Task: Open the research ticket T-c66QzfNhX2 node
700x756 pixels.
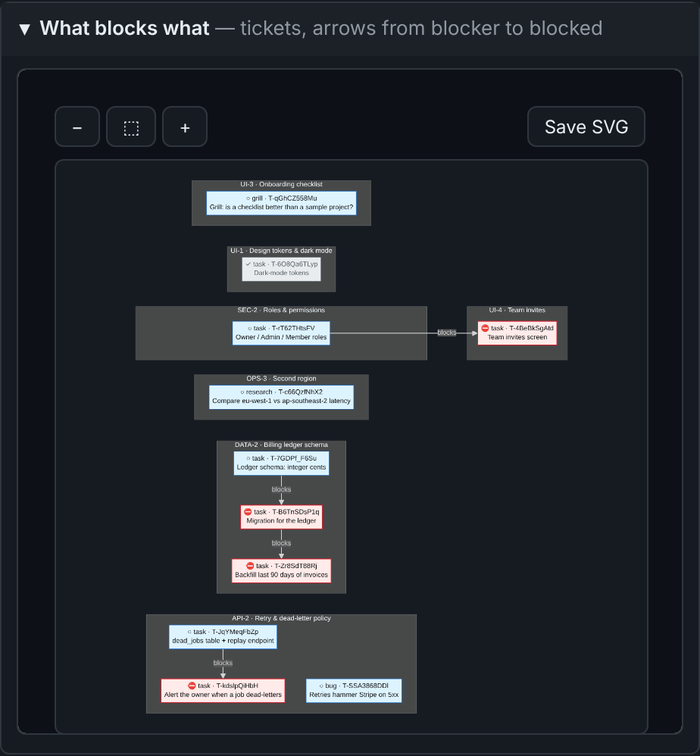Action: coord(282,397)
